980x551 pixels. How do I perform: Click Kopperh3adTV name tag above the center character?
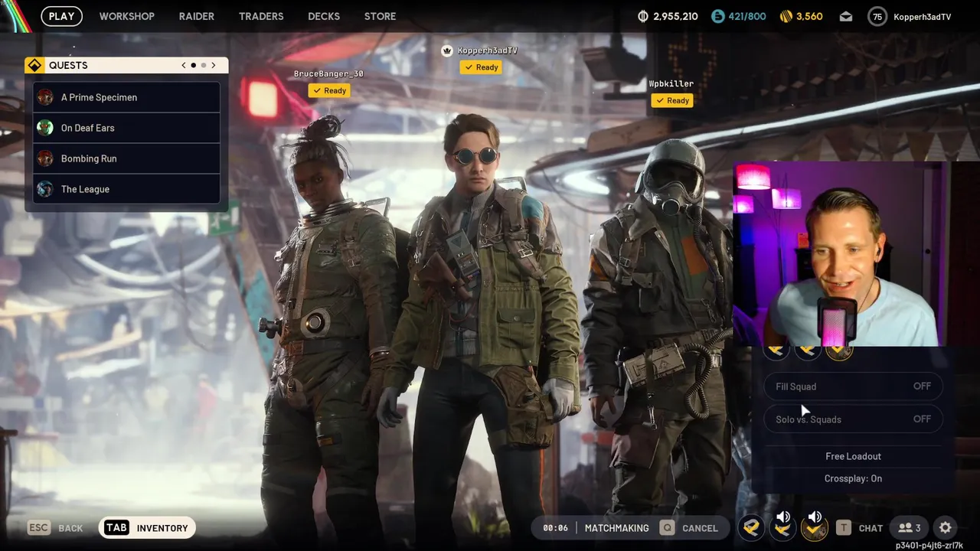click(488, 51)
